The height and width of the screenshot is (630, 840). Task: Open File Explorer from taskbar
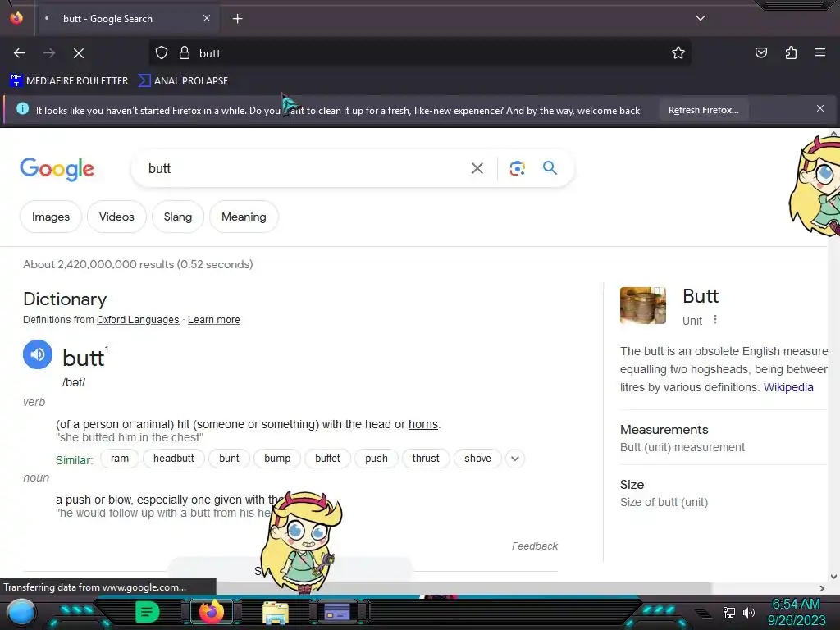coord(276,614)
